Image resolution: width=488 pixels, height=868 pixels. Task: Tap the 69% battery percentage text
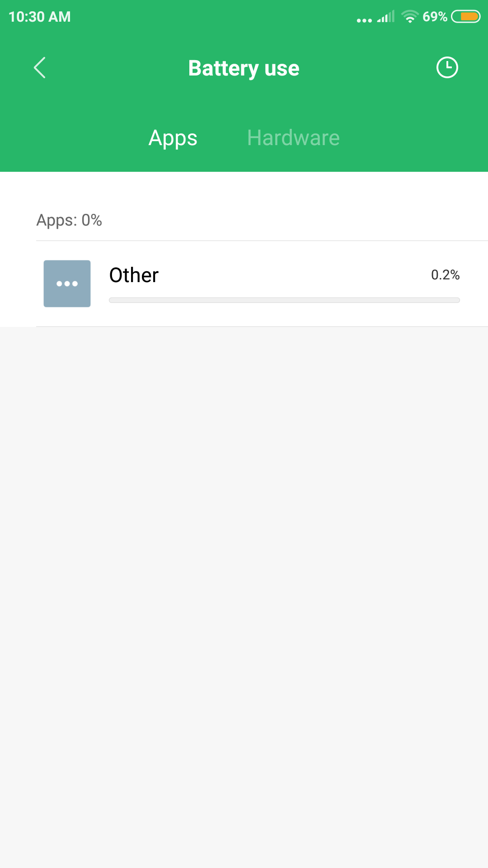point(435,17)
